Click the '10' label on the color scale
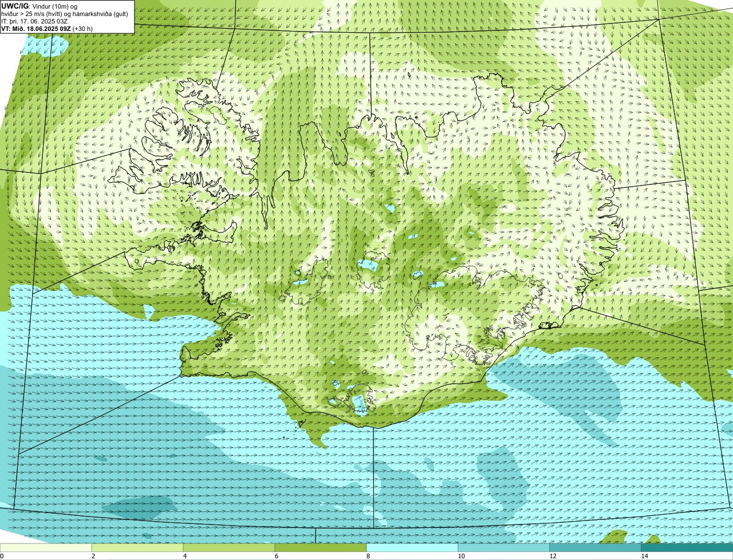The width and height of the screenshot is (733, 560). [461, 556]
